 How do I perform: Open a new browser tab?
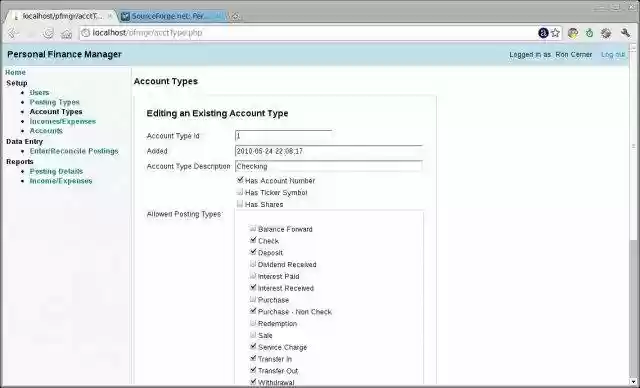tap(236, 16)
